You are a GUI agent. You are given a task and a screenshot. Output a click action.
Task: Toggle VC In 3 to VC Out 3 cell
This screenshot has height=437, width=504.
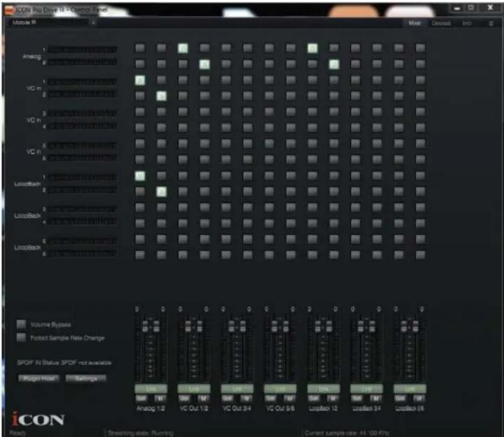coord(226,112)
